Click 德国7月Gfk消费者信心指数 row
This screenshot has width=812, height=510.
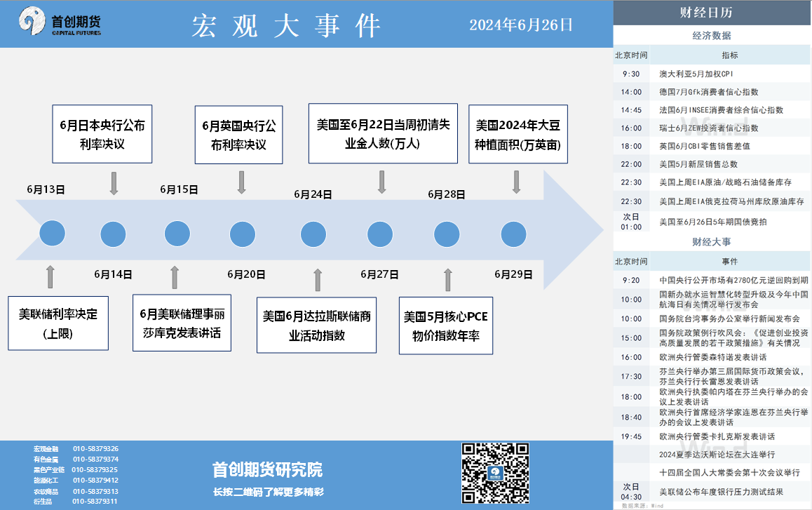coord(712,92)
